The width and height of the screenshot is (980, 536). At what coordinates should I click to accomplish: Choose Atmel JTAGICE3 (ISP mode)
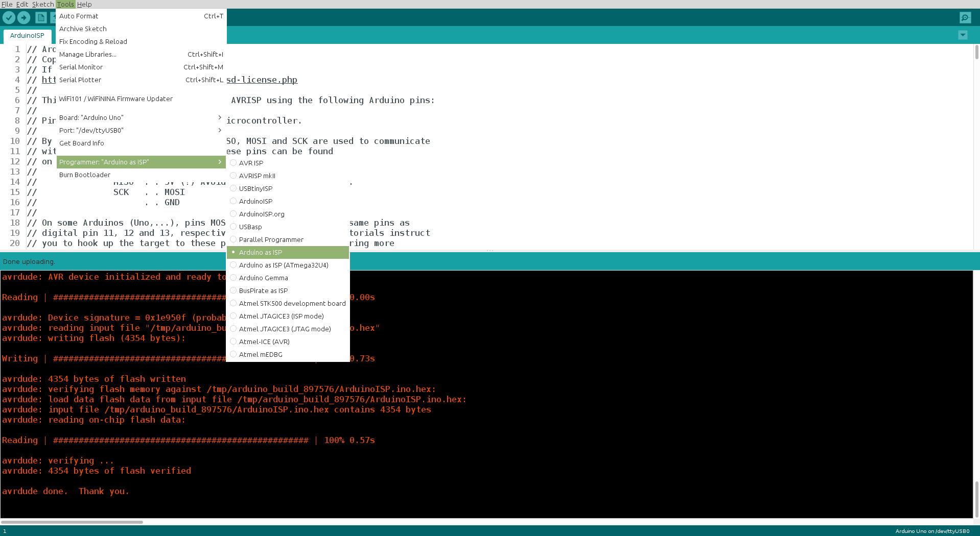[288, 316]
